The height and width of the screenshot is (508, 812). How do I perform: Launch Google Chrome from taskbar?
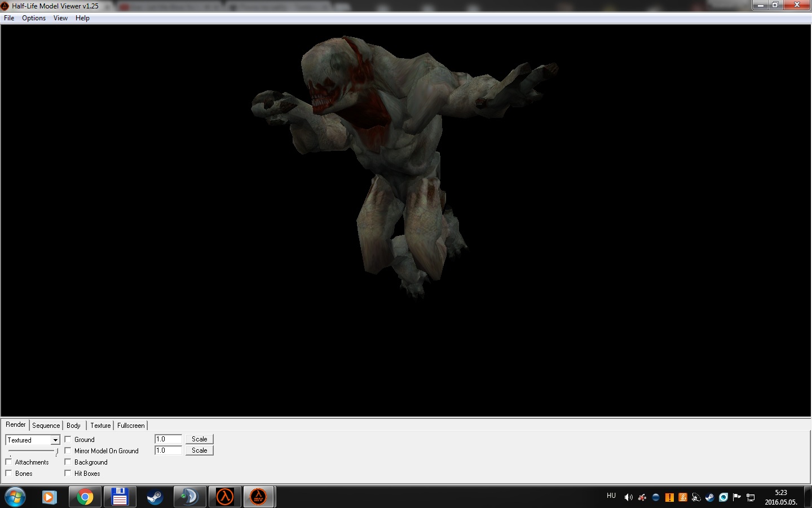coord(85,497)
